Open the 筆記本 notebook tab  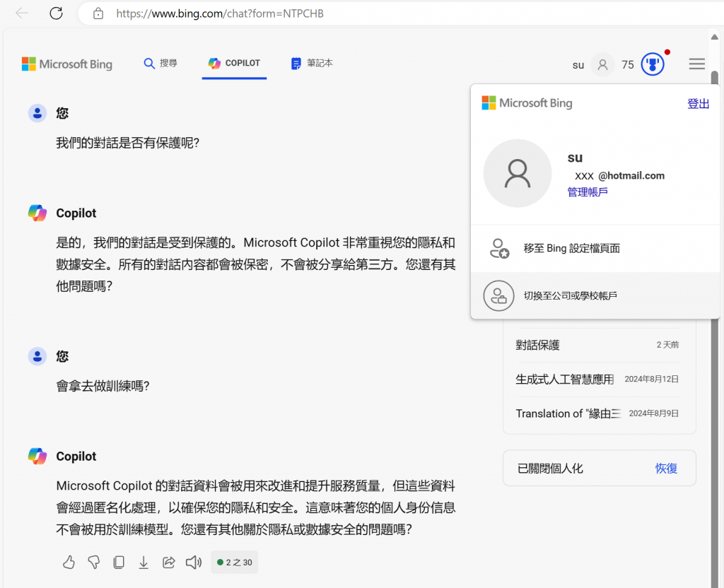point(312,63)
